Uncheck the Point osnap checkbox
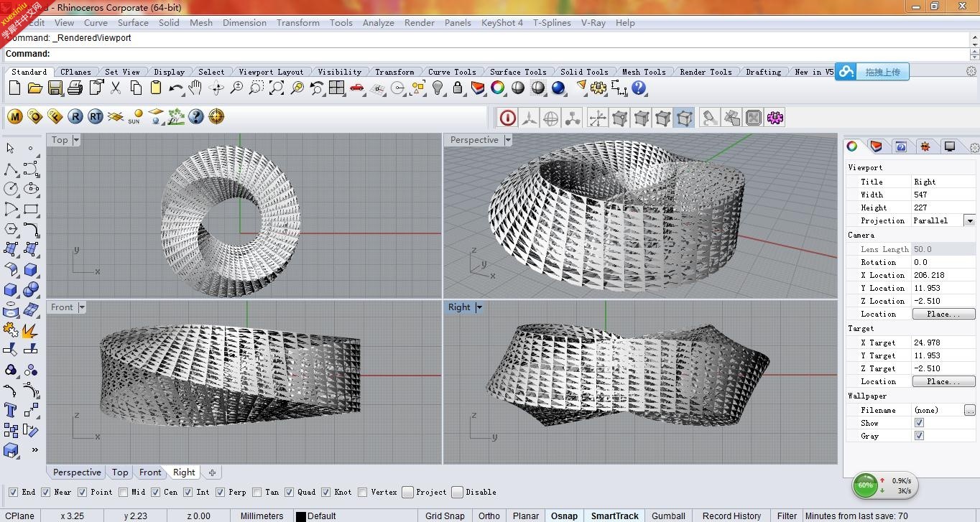This screenshot has width=980, height=522. [x=83, y=493]
